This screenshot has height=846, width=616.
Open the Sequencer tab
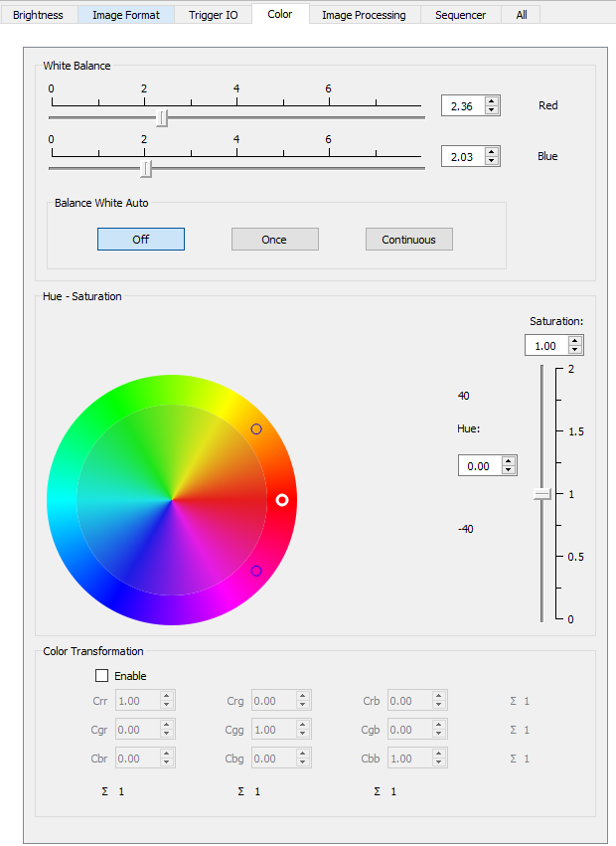(x=460, y=15)
